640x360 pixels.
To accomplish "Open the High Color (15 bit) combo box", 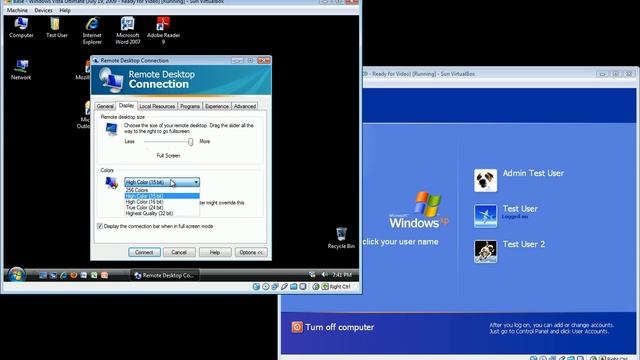I will pos(162,182).
